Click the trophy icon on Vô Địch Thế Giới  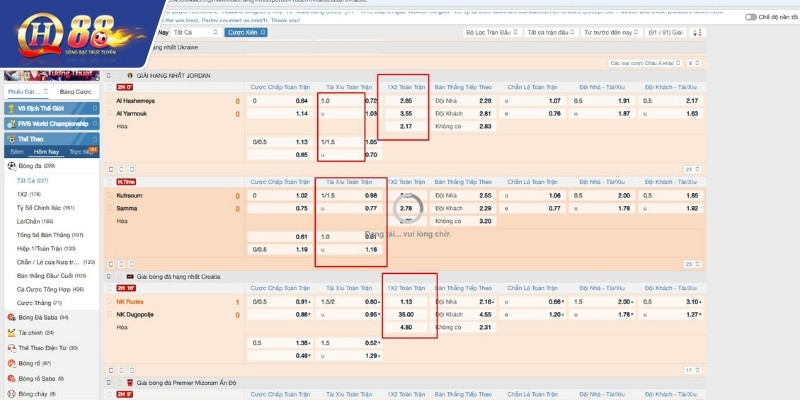(x=11, y=108)
